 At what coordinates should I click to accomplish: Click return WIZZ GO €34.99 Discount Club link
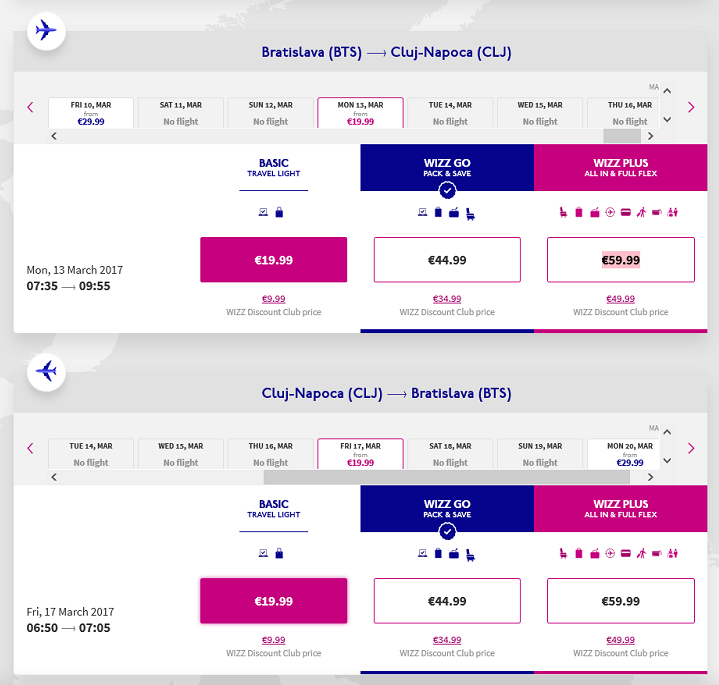[x=447, y=640]
